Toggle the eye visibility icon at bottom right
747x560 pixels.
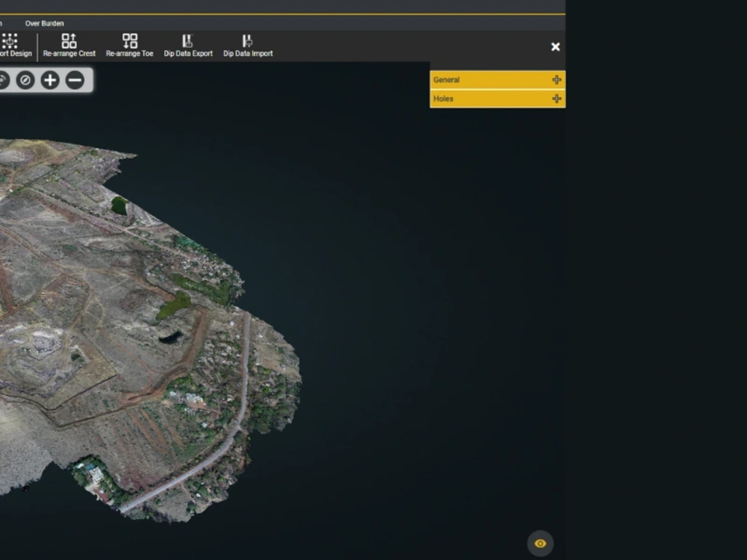(540, 544)
